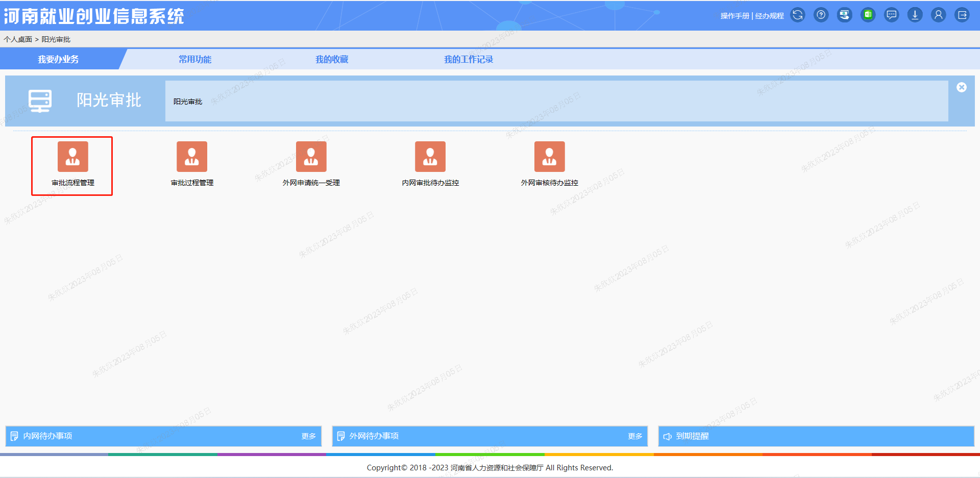Screen dimensions: 980x478
Task: Click 更多 in 外网待办事项 panel
Action: (x=634, y=436)
